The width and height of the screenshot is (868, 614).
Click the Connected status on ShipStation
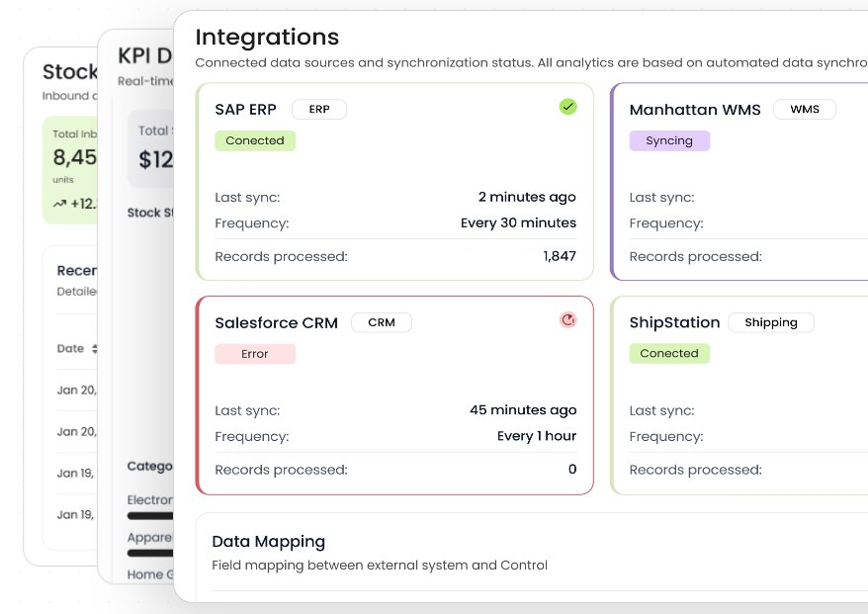(x=669, y=354)
